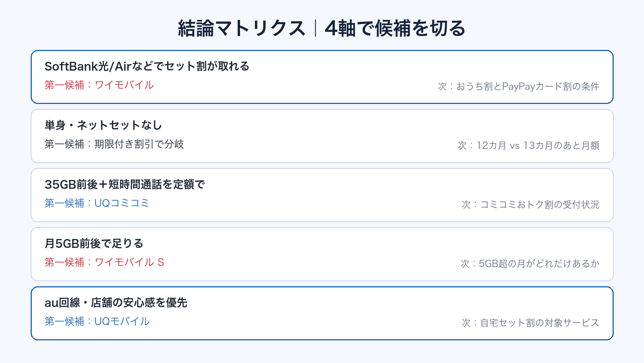Click 第一候補：UQコミコミ link
The height and width of the screenshot is (363, 644).
(x=97, y=203)
